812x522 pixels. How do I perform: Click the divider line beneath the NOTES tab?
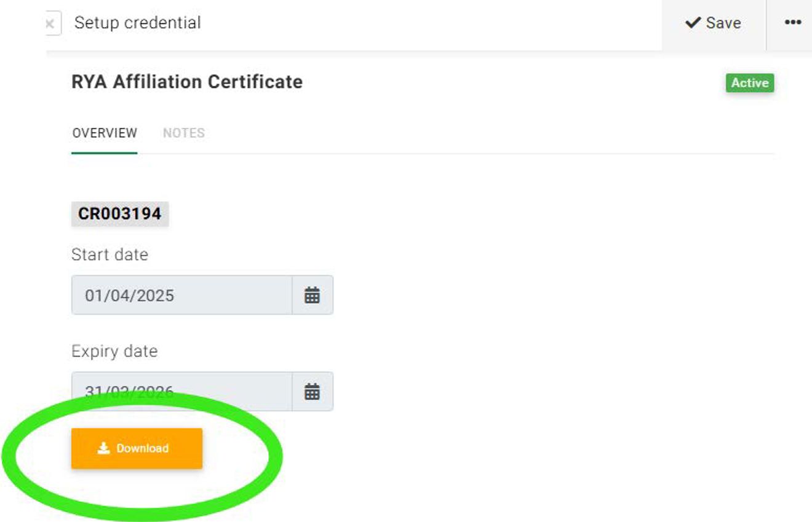click(x=183, y=153)
